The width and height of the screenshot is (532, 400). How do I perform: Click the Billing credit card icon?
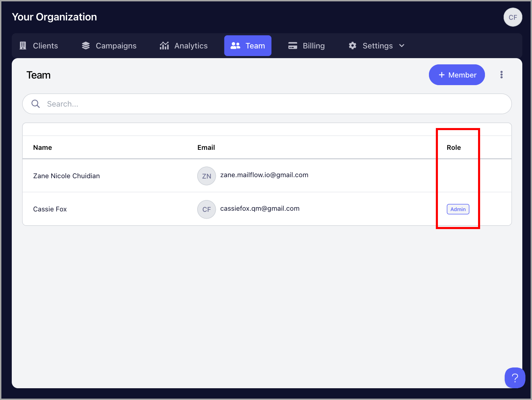coord(293,46)
